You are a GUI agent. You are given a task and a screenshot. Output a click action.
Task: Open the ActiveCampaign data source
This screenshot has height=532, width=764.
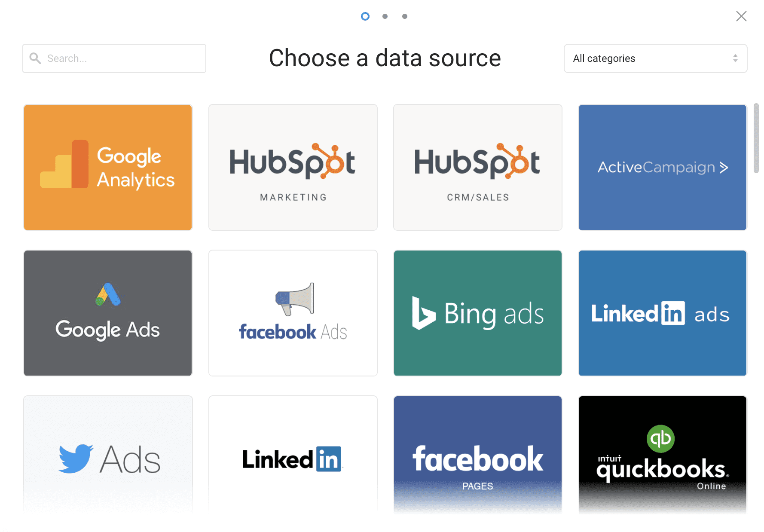tap(662, 167)
